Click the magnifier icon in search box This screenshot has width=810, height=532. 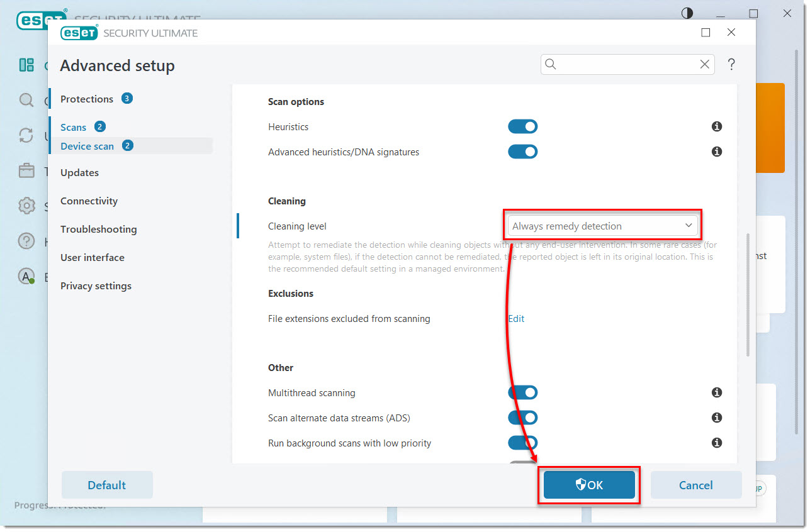[x=551, y=64]
